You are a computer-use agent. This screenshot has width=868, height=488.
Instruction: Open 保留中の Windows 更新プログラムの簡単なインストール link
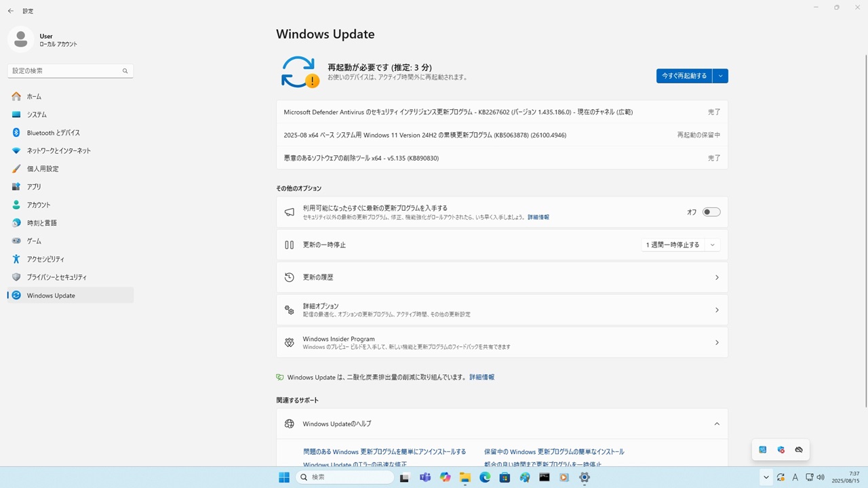pyautogui.click(x=554, y=452)
